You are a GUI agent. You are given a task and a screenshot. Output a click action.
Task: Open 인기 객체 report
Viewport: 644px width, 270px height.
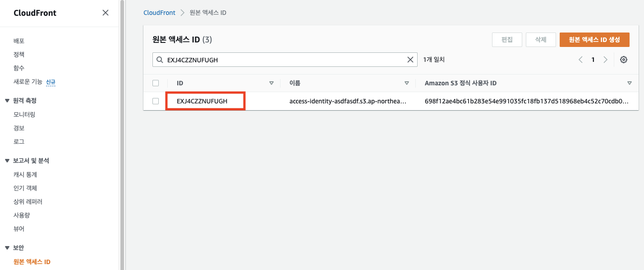point(25,188)
